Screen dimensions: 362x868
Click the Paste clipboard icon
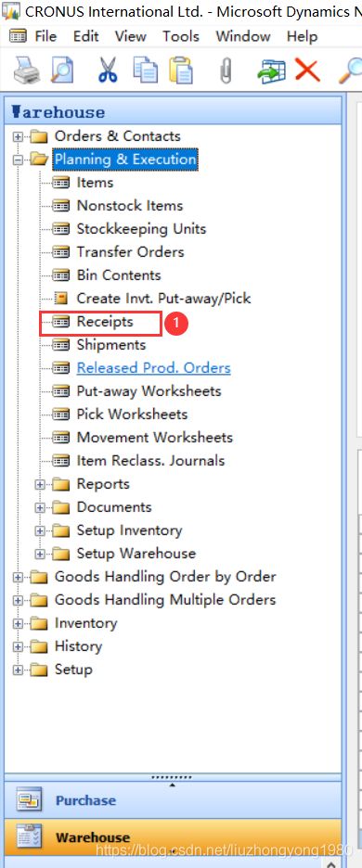pos(180,70)
